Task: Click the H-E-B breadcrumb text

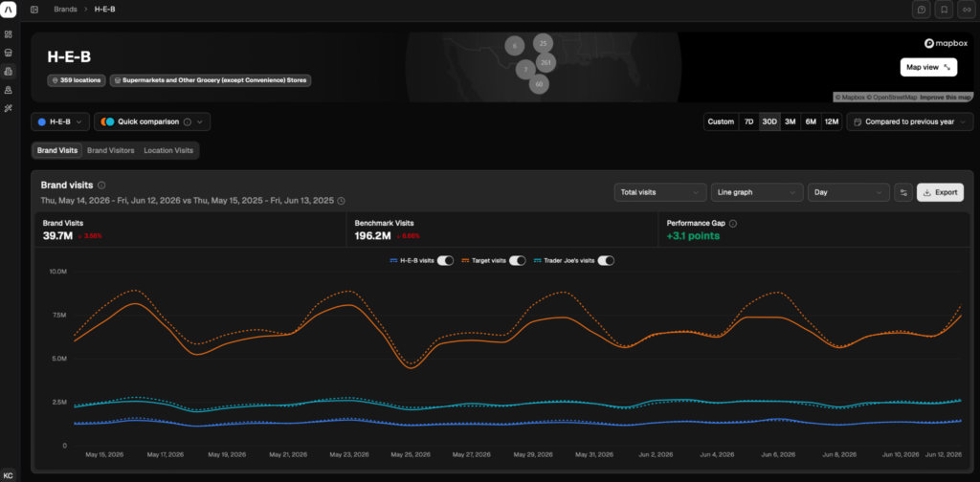Action: coord(106,10)
